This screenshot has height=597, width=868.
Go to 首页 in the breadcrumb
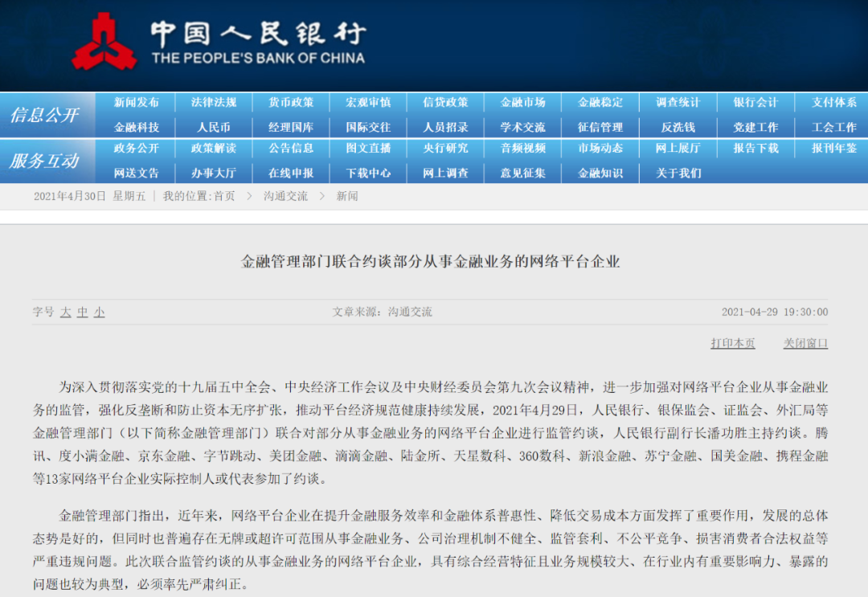224,196
